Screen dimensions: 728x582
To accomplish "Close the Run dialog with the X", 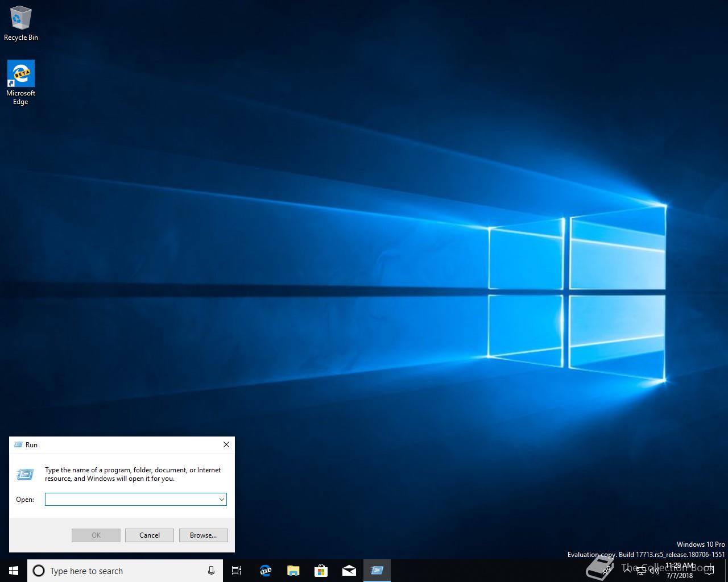I will tap(226, 444).
